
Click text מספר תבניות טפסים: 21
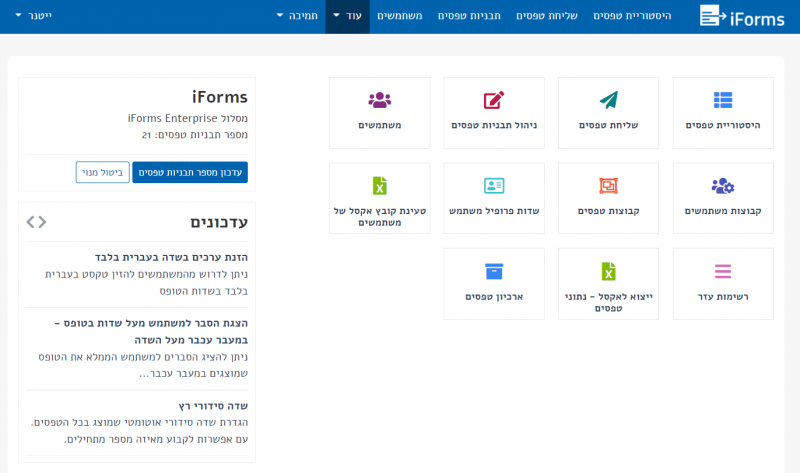194,135
